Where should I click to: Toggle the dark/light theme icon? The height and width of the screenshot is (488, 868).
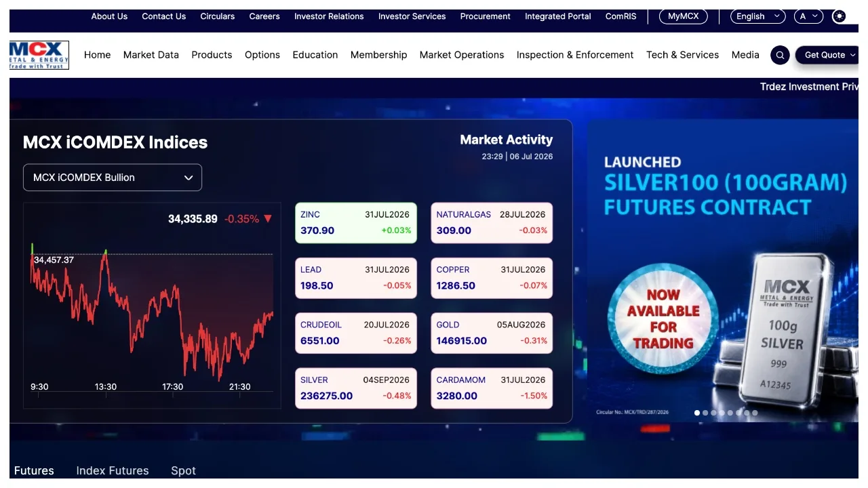840,16
